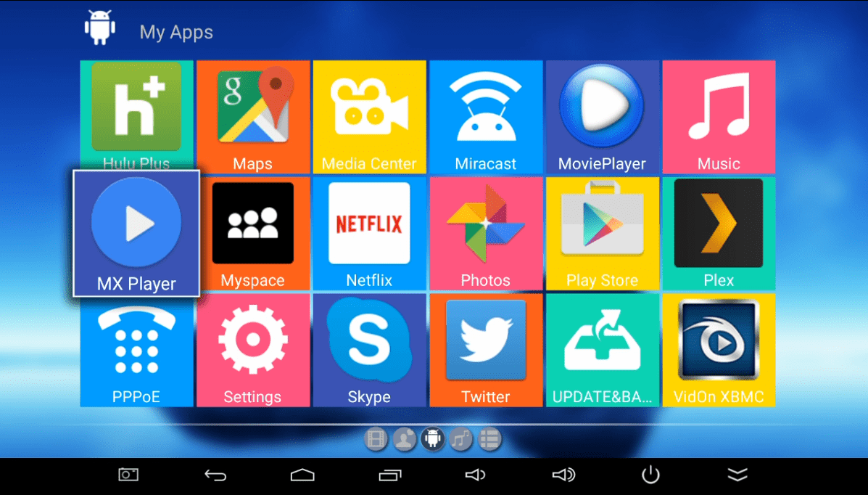Open Media Center app

coord(369,117)
